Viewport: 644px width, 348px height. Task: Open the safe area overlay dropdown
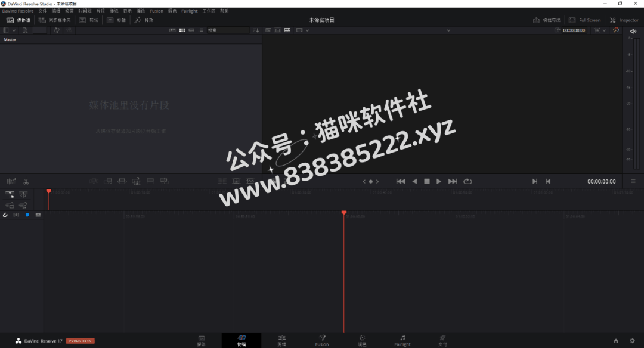click(600, 30)
